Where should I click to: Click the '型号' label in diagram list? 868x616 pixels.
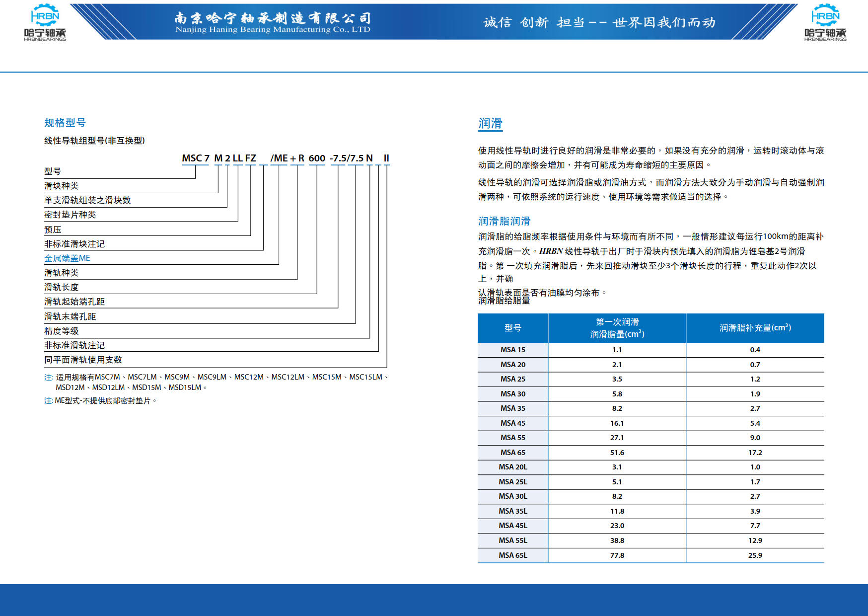53,171
